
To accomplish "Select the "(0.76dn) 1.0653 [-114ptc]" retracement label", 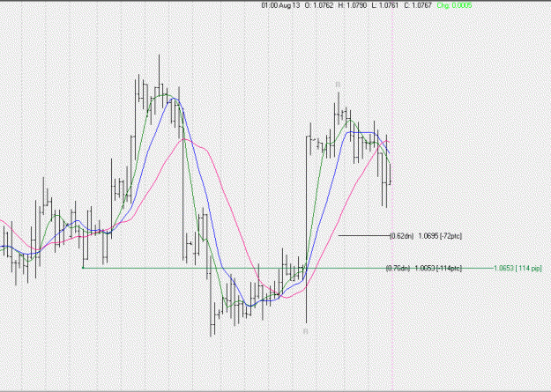I will pyautogui.click(x=423, y=269).
